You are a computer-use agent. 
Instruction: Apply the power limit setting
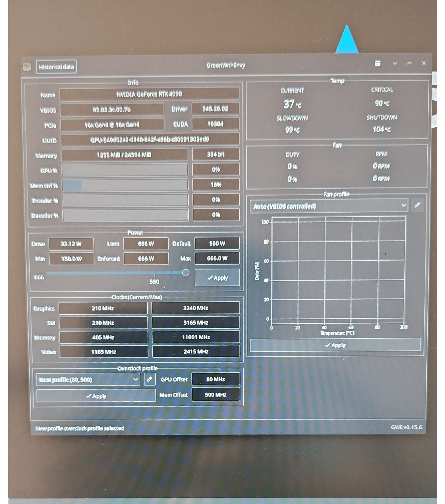[217, 278]
